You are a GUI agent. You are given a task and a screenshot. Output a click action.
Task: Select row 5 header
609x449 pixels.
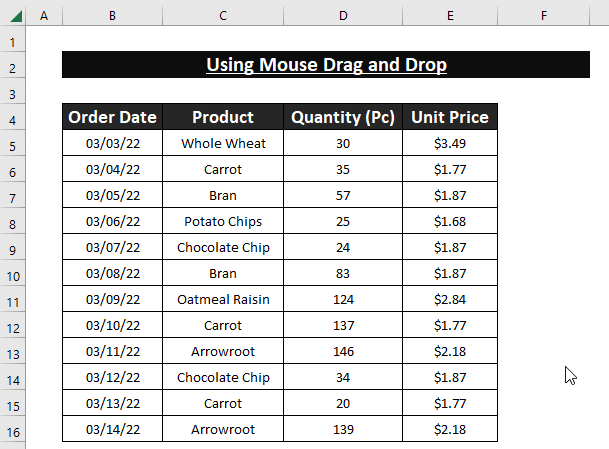[x=13, y=144]
